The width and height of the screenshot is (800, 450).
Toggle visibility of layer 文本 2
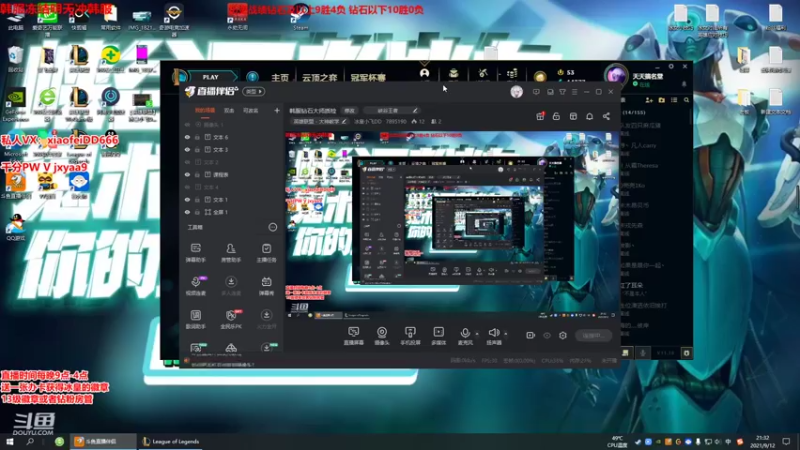187,162
